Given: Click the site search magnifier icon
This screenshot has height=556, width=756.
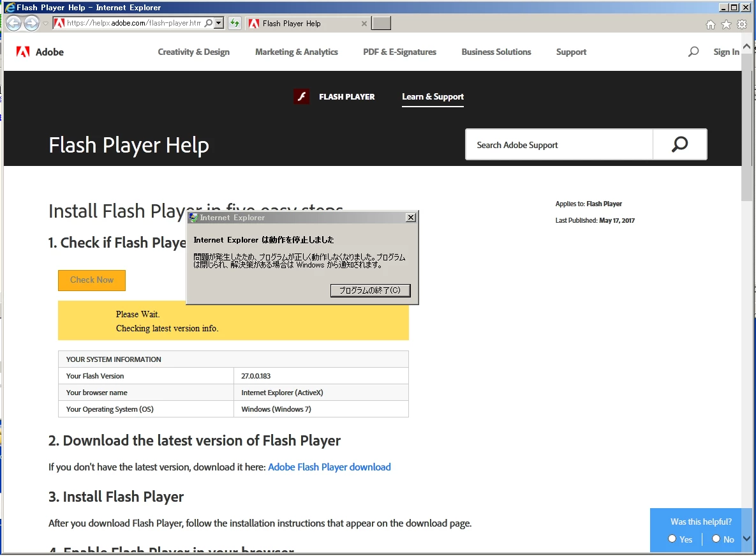Looking at the screenshot, I should point(693,52).
